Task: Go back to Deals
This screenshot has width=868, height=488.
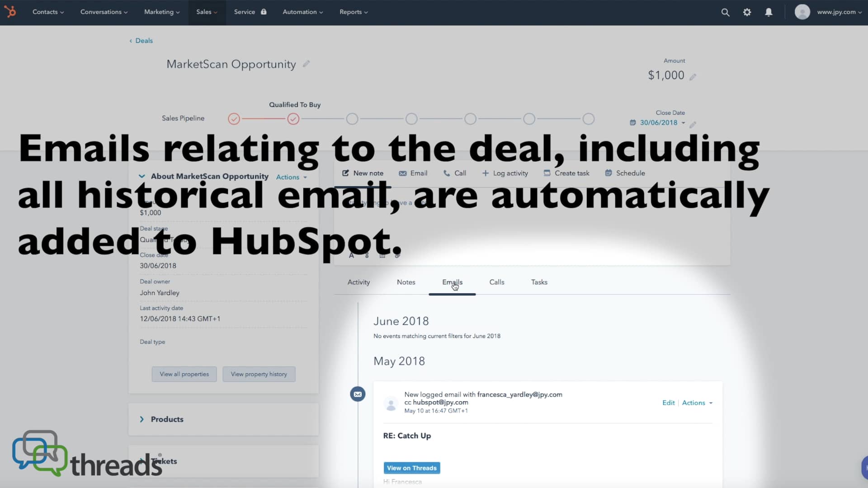Action: (141, 41)
